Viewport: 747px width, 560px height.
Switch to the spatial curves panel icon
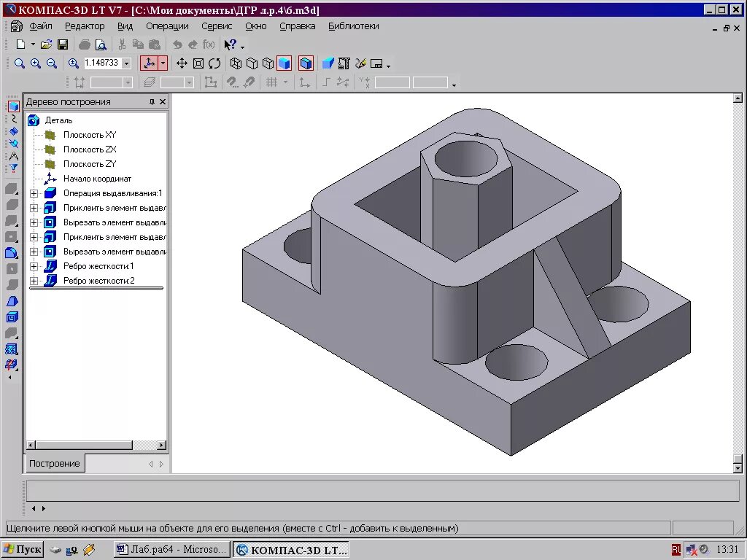(13, 119)
